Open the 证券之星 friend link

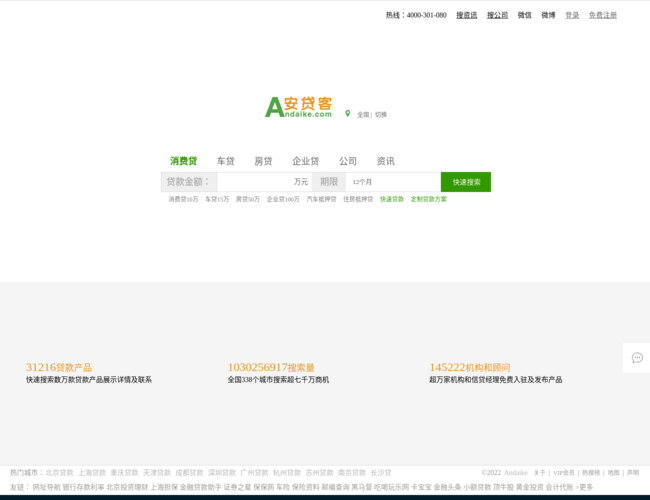(x=238, y=487)
